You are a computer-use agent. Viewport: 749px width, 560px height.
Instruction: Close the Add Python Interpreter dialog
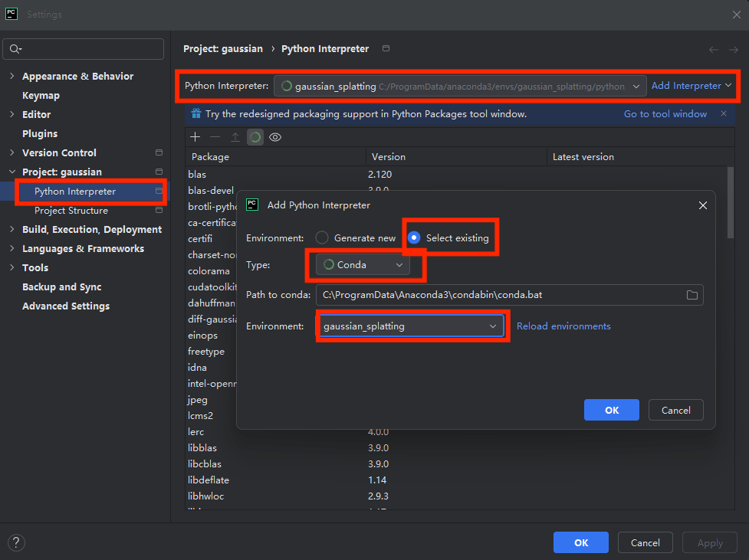click(x=702, y=205)
